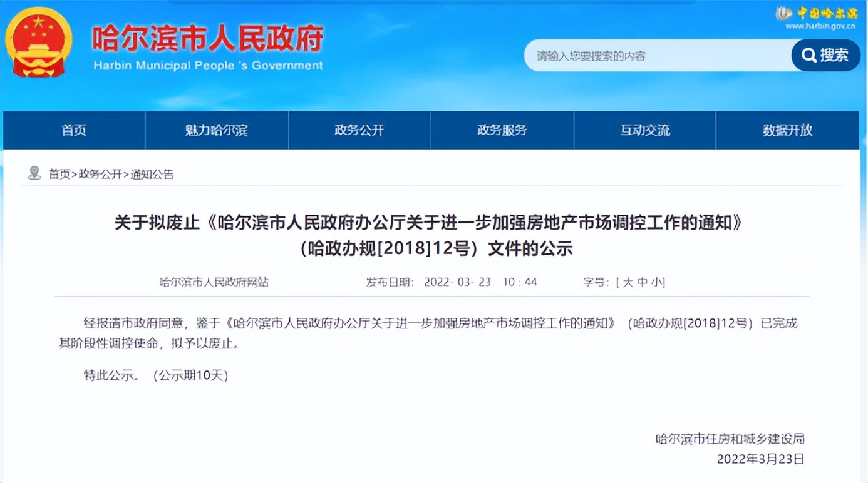Viewport: 868px width, 483px height.
Task: Go to the 政务服务 navigation menu
Action: 502,130
